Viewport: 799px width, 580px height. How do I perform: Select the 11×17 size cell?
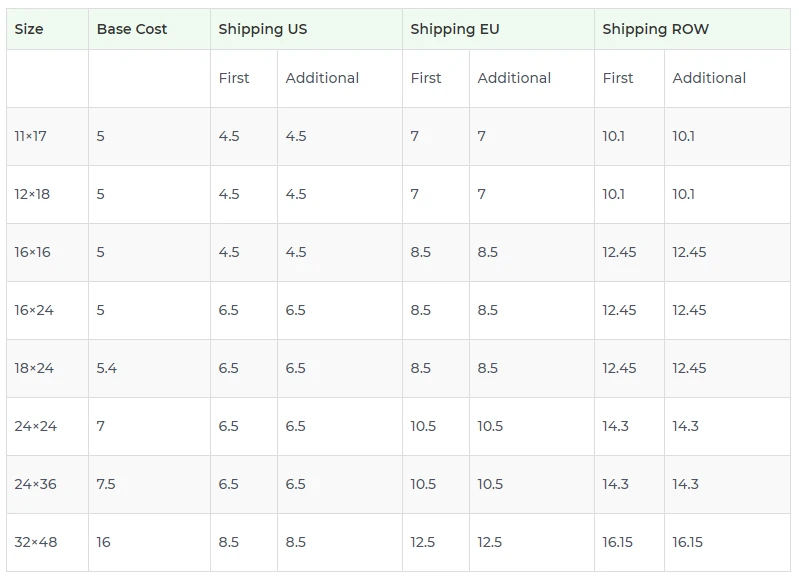pos(31,136)
